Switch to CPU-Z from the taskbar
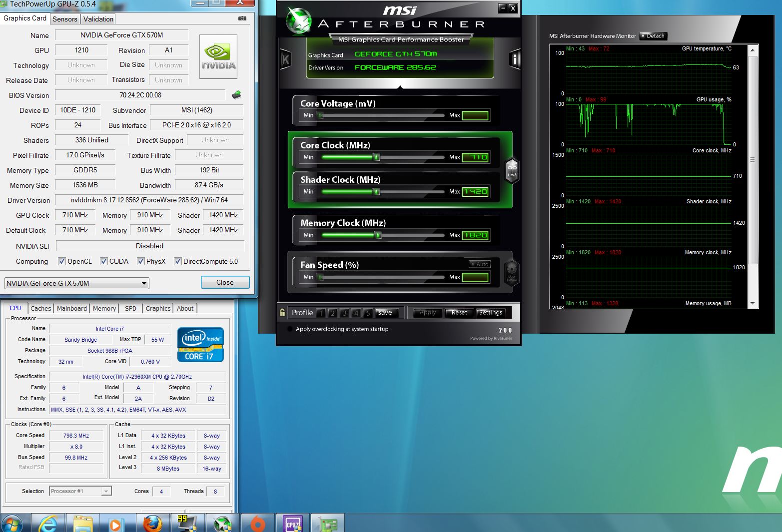Viewport: 782px width, 532px height. (x=293, y=524)
